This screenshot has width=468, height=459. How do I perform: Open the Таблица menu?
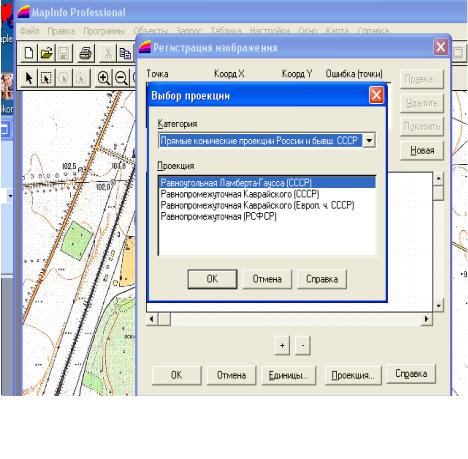226,31
